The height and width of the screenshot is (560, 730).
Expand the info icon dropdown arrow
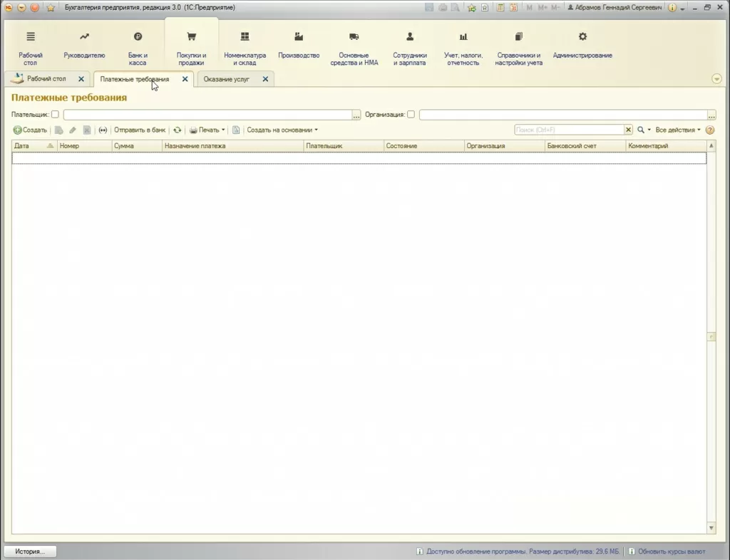click(x=682, y=9)
